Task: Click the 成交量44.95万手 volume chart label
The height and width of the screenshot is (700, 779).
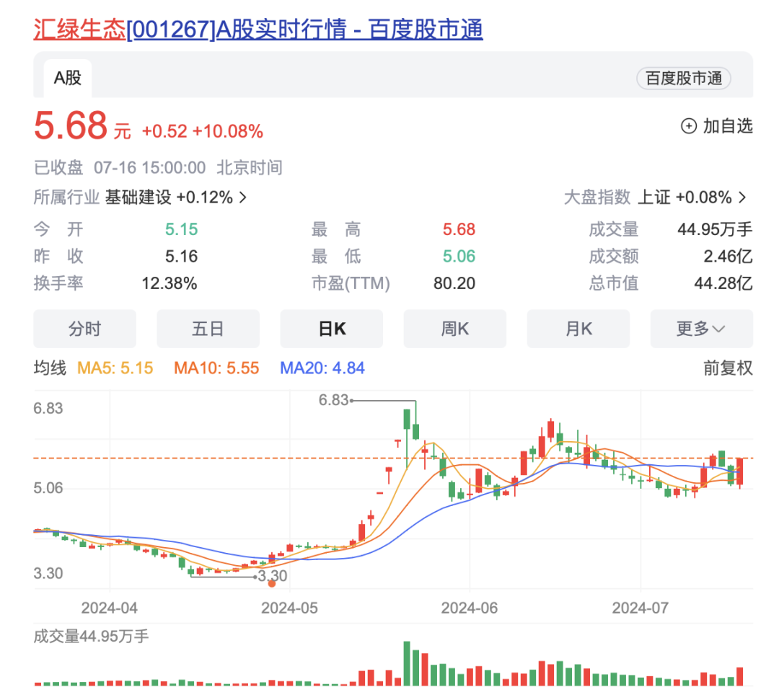Action: [x=91, y=636]
